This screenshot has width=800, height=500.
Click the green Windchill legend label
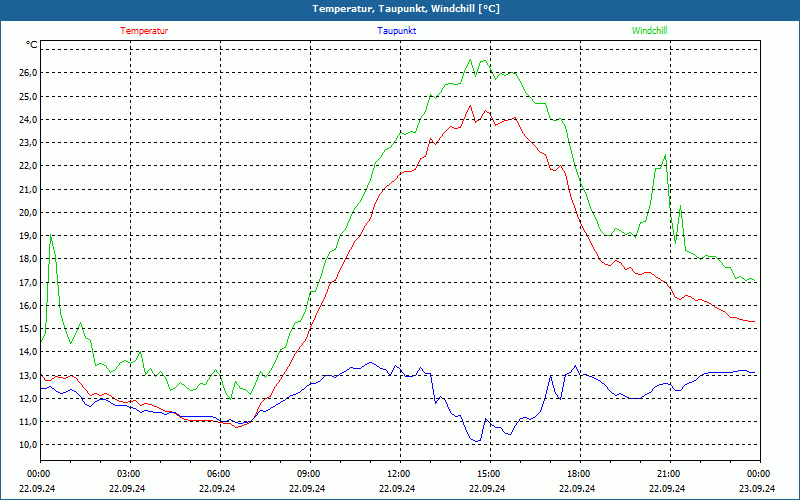[649, 31]
